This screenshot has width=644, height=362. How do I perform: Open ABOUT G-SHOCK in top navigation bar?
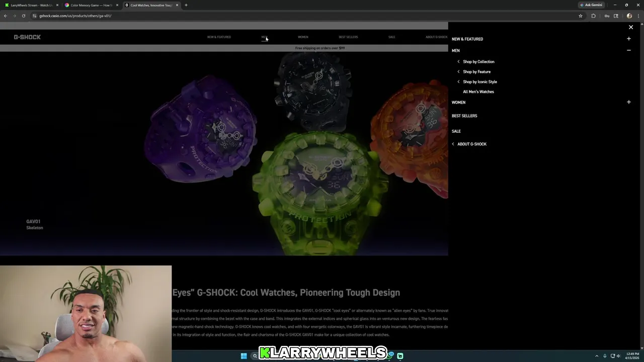436,37
